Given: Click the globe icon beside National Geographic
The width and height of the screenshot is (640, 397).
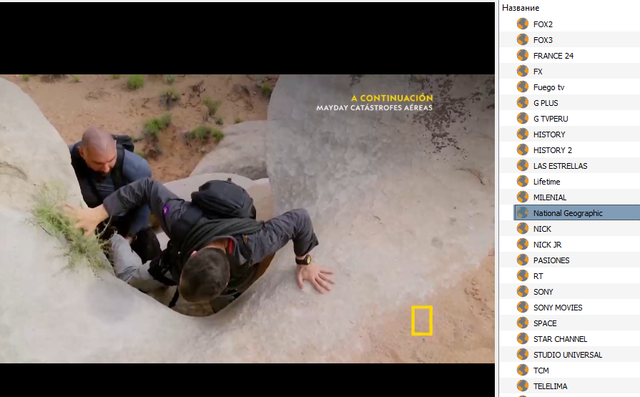Looking at the screenshot, I should pyautogui.click(x=522, y=213).
